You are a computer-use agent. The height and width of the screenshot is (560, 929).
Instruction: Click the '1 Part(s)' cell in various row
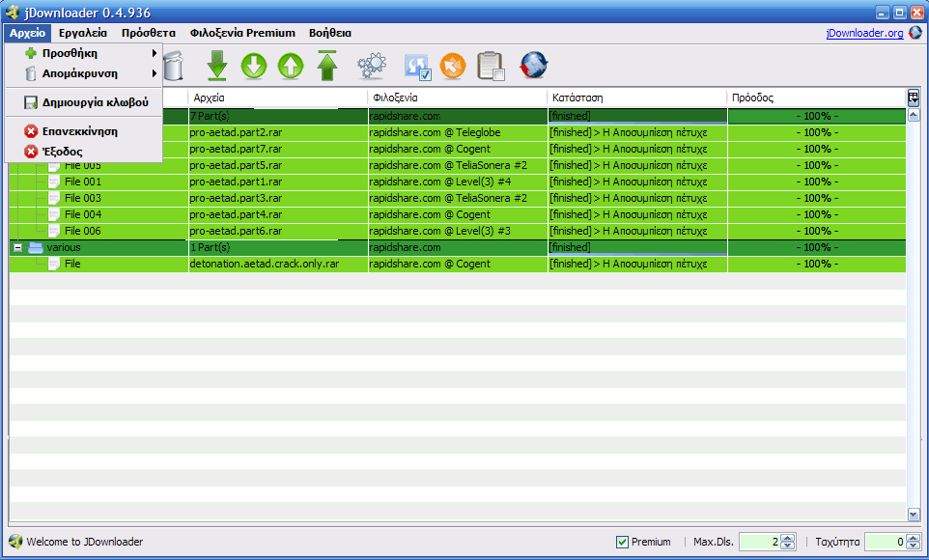278,248
